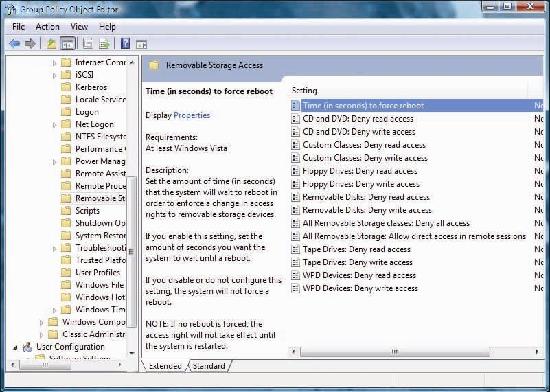Image resolution: width=550 pixels, height=392 pixels.
Task: Click the Removable Storage Access header folder icon
Action: pyautogui.click(x=154, y=65)
